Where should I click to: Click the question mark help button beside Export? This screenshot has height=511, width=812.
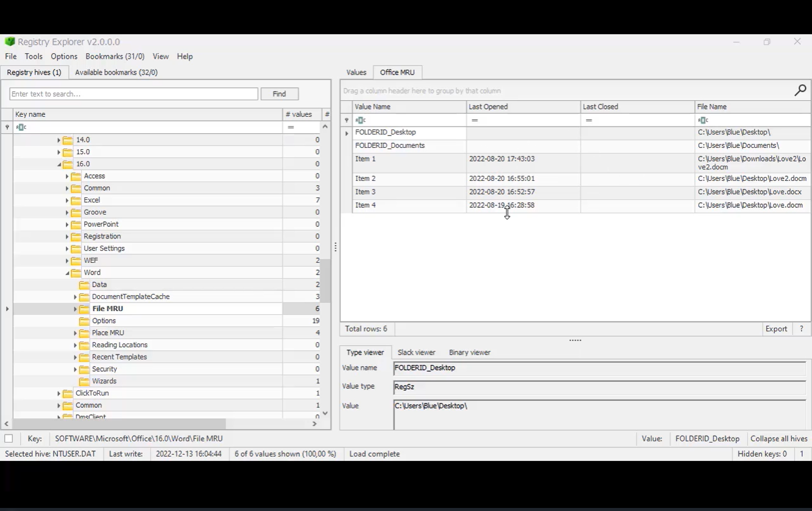pos(801,329)
